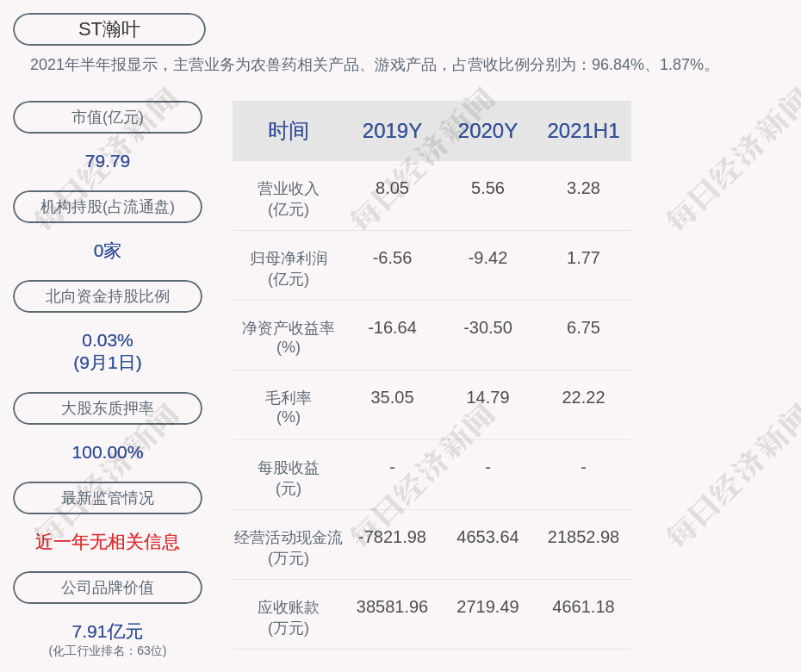
Task: Select the 0家 institutional holdings value
Action: click(x=108, y=251)
